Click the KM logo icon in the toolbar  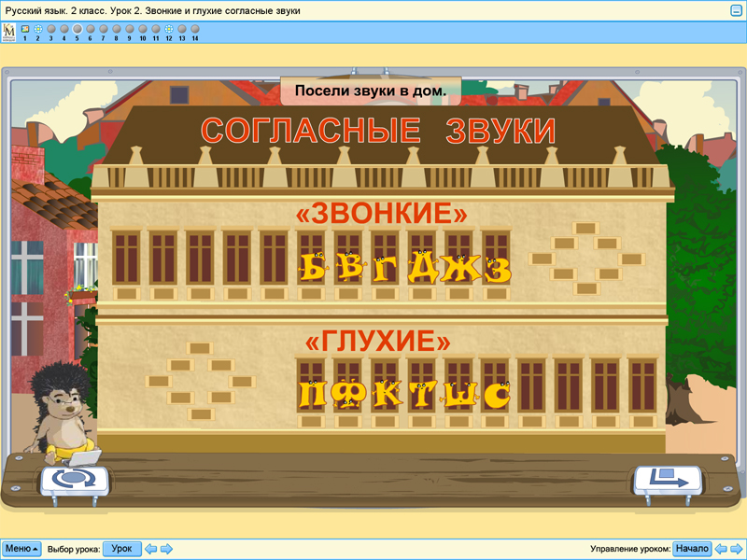(9, 33)
